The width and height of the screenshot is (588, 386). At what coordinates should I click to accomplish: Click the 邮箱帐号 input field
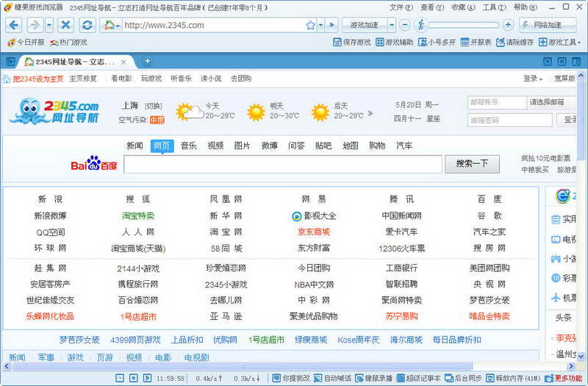[x=497, y=102]
